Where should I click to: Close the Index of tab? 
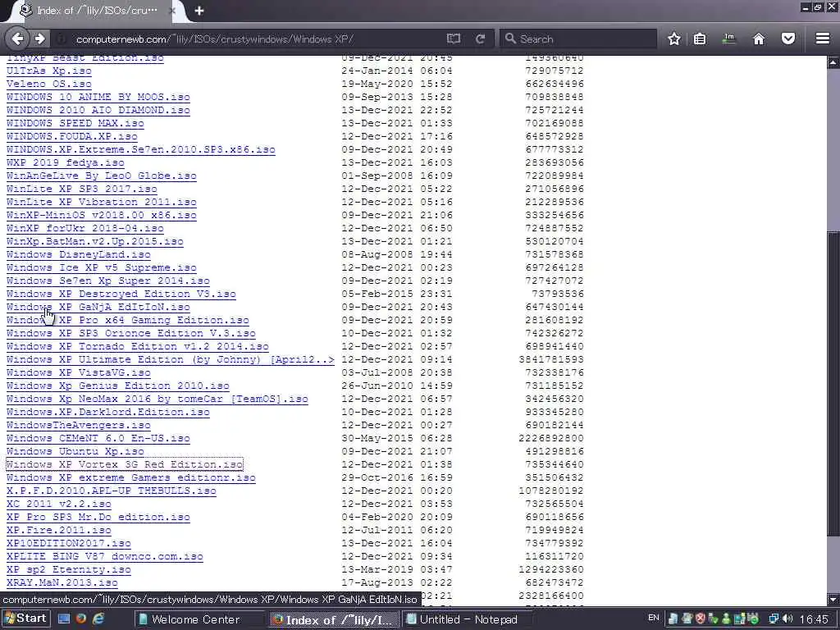pyautogui.click(x=172, y=11)
